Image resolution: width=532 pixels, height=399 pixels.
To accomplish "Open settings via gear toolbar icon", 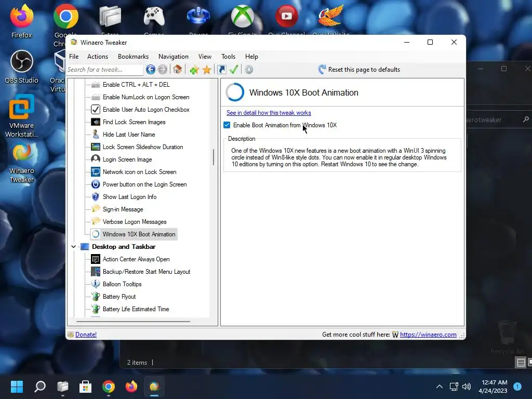I will coord(249,70).
